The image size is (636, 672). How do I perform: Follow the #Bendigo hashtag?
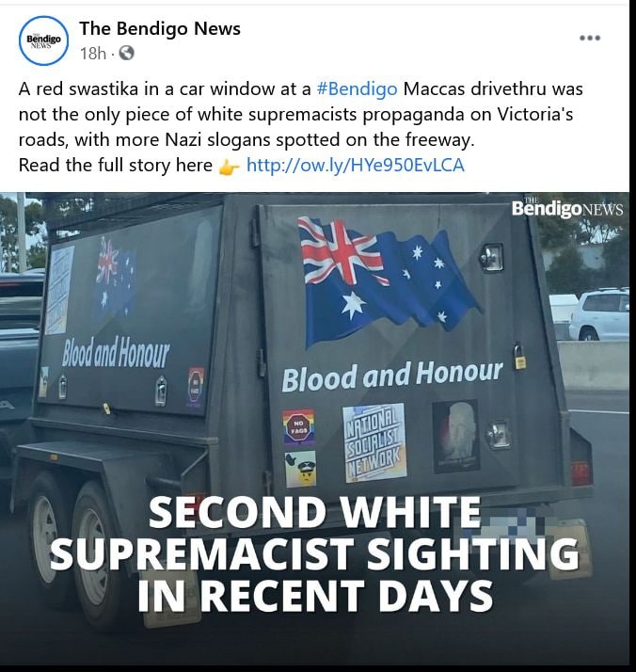(357, 88)
